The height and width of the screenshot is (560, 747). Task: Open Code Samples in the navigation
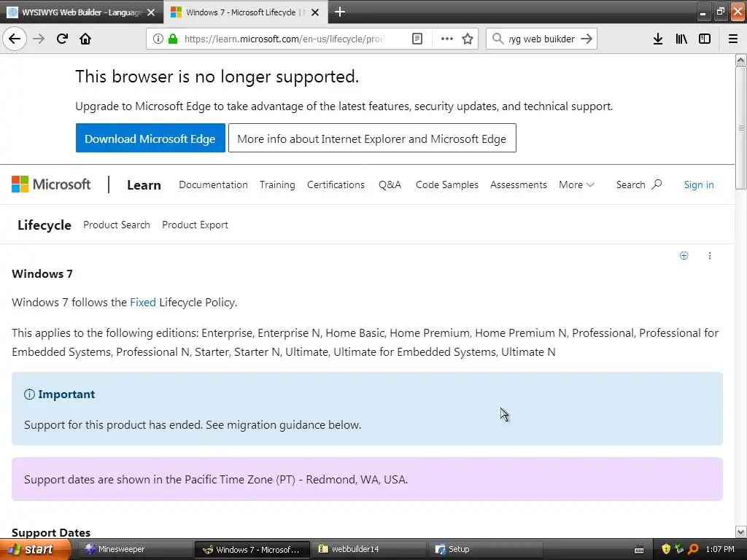coord(447,184)
